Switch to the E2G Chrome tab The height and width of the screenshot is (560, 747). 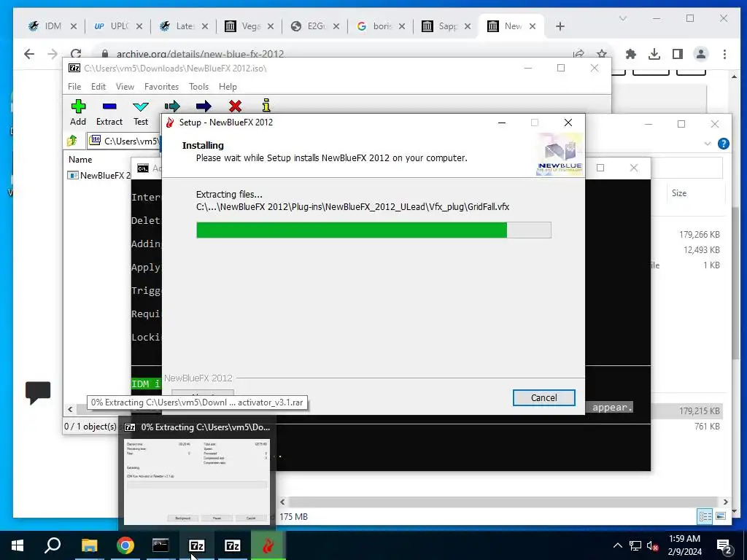pyautogui.click(x=315, y=26)
